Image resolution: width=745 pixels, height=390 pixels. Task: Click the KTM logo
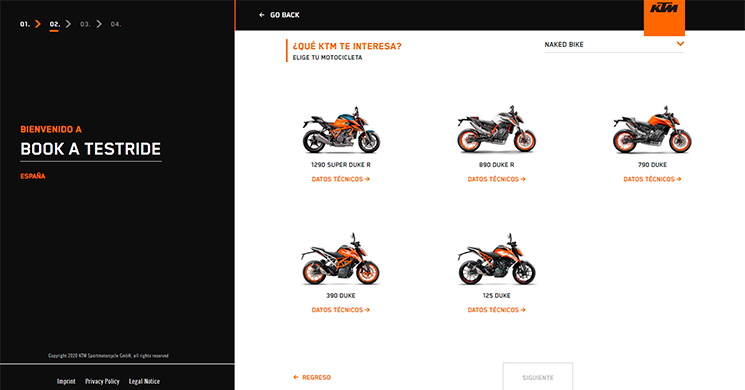[x=664, y=17]
